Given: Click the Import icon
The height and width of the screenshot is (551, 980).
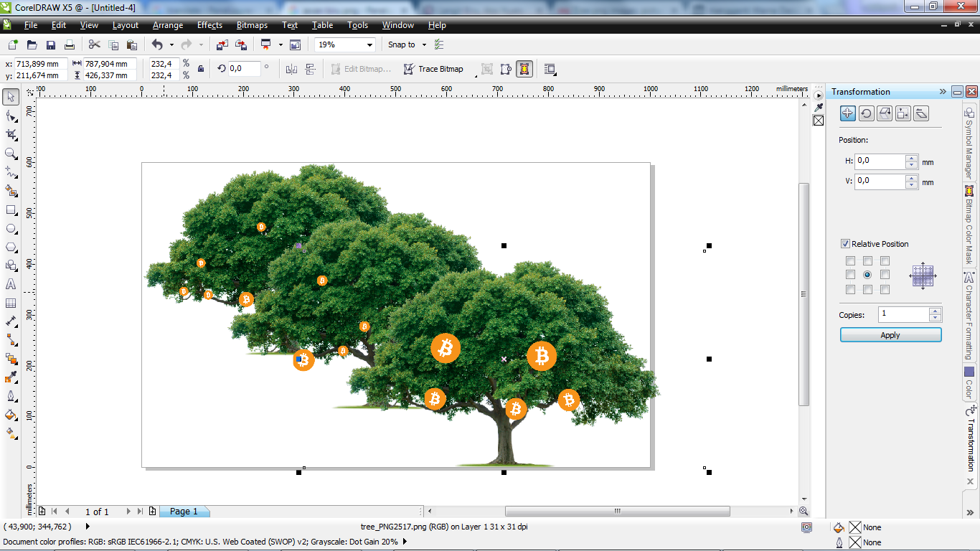Looking at the screenshot, I should [x=222, y=44].
